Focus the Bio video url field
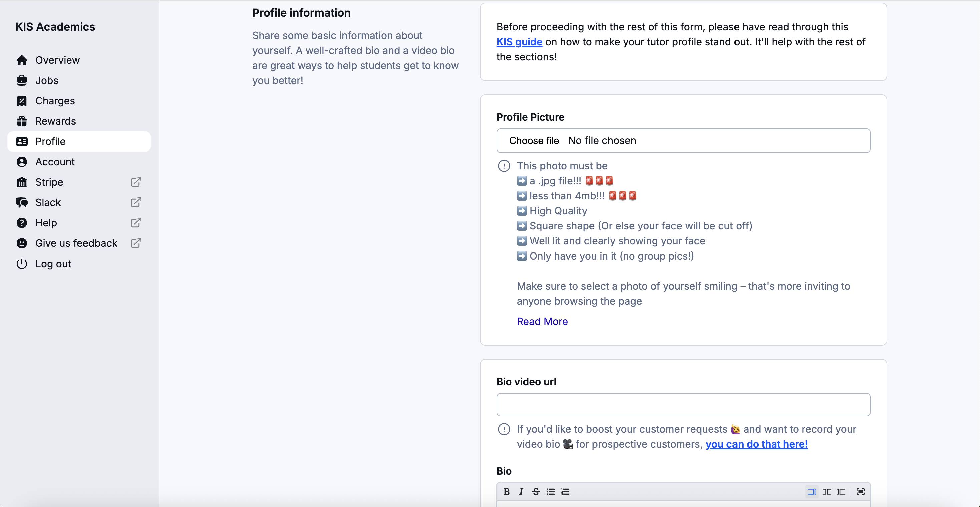The height and width of the screenshot is (507, 980). coord(683,405)
